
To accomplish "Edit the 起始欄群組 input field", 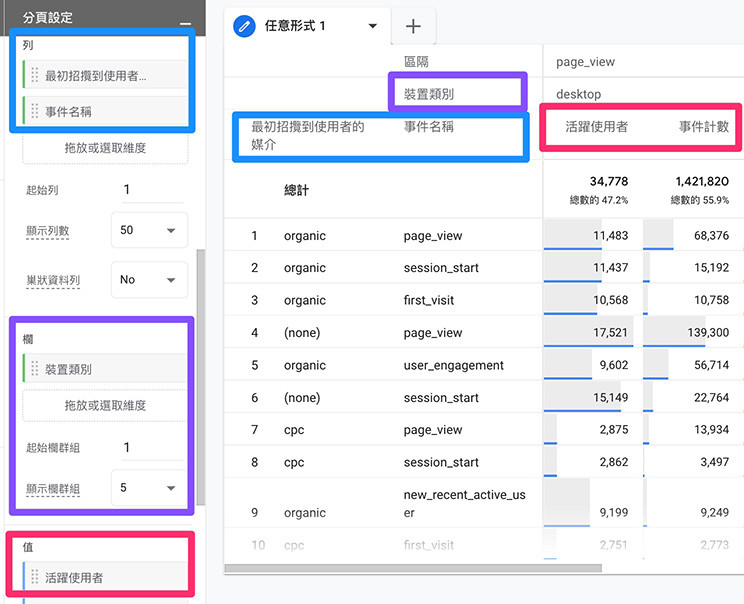I will click(x=153, y=447).
